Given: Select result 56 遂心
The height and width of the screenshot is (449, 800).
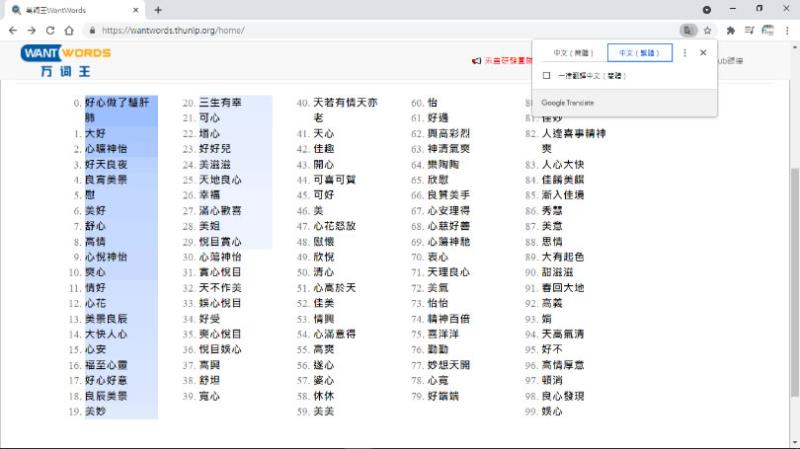Looking at the screenshot, I should [323, 365].
